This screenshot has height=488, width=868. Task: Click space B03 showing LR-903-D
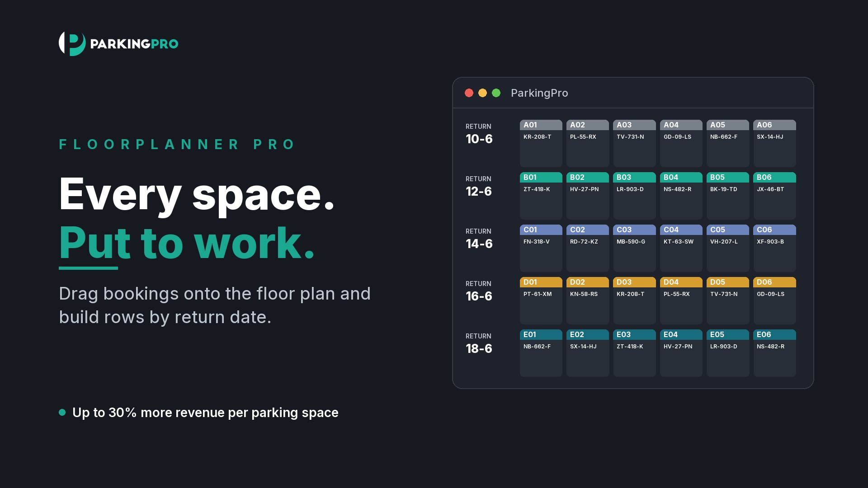pyautogui.click(x=634, y=196)
